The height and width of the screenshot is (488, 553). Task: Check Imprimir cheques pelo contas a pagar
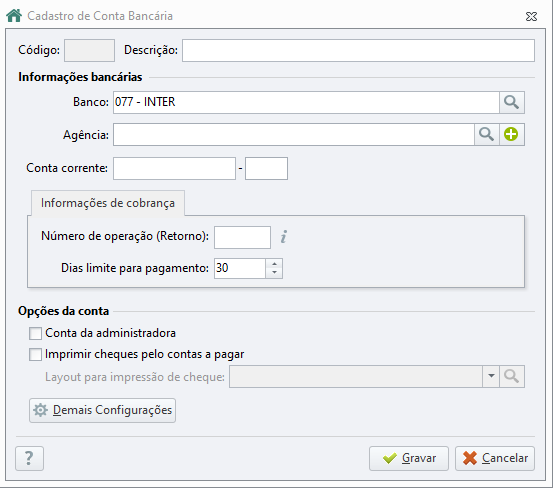[x=35, y=354]
